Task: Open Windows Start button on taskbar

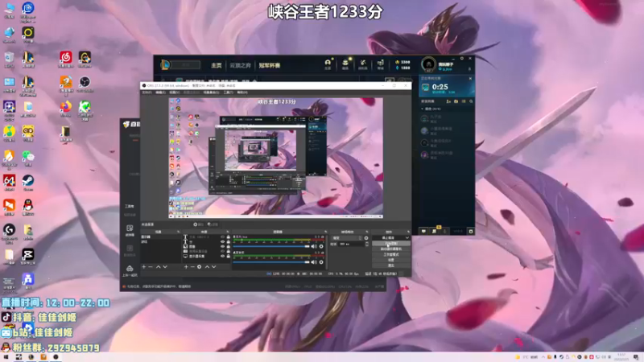Action: 6,357
